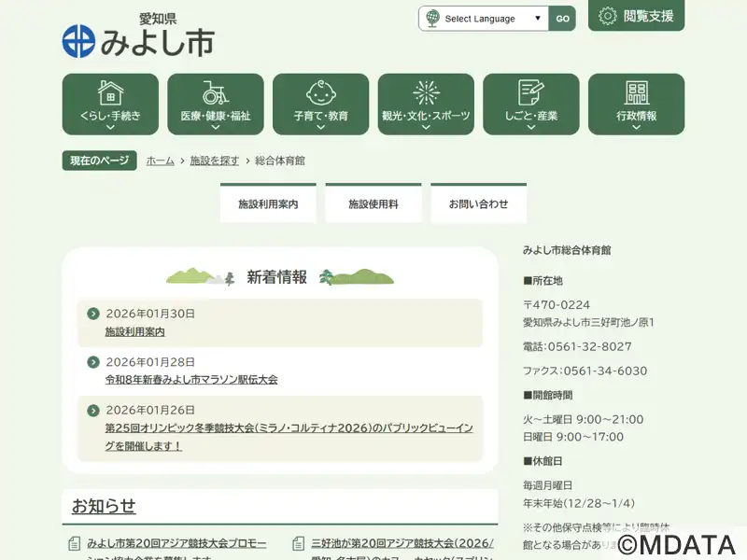Select the building icon for 行政情報
Screen dimensions: 747x560
[636, 92]
